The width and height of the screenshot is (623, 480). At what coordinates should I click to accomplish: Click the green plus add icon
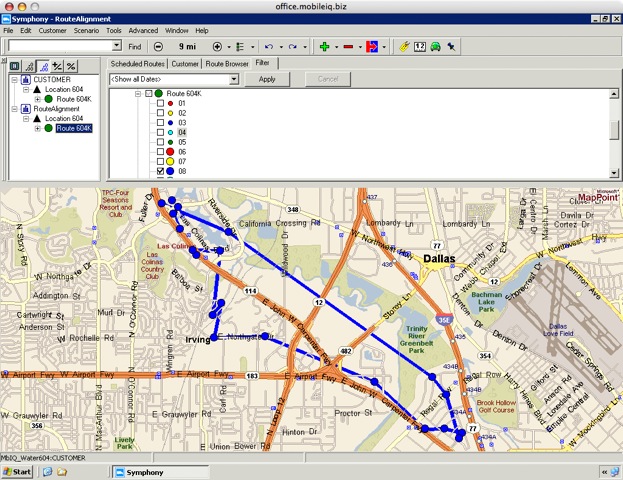tap(324, 46)
